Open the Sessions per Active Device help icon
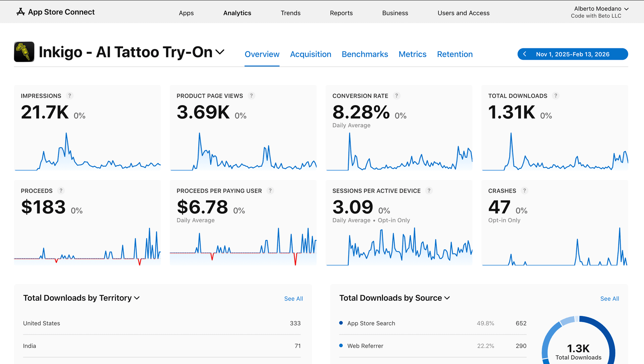 (x=429, y=191)
